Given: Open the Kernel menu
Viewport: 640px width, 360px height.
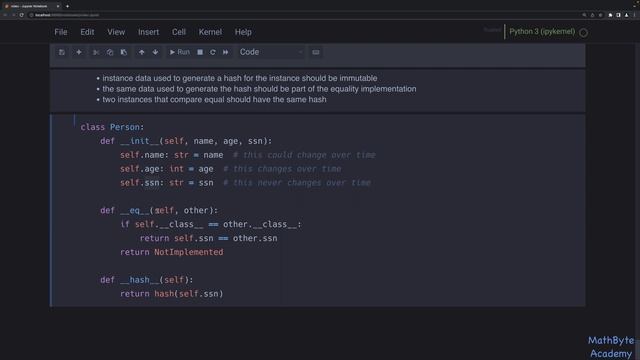Looking at the screenshot, I should [x=210, y=32].
